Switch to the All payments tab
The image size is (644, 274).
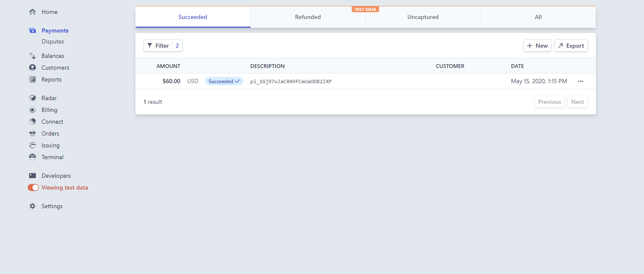pos(538,17)
